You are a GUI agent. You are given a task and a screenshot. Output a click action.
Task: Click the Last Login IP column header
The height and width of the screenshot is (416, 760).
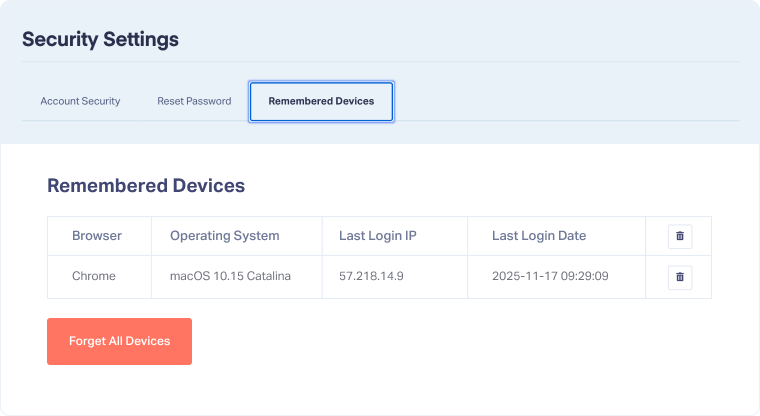click(x=377, y=236)
